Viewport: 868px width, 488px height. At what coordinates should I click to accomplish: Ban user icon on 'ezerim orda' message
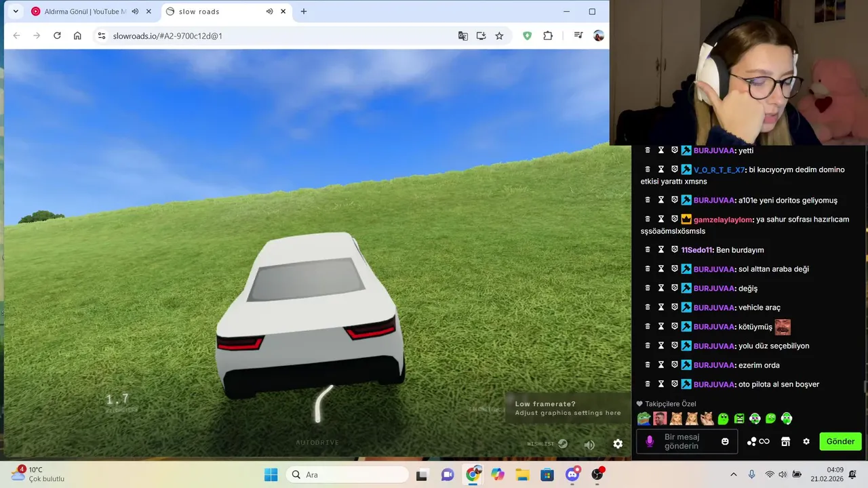[x=675, y=365]
